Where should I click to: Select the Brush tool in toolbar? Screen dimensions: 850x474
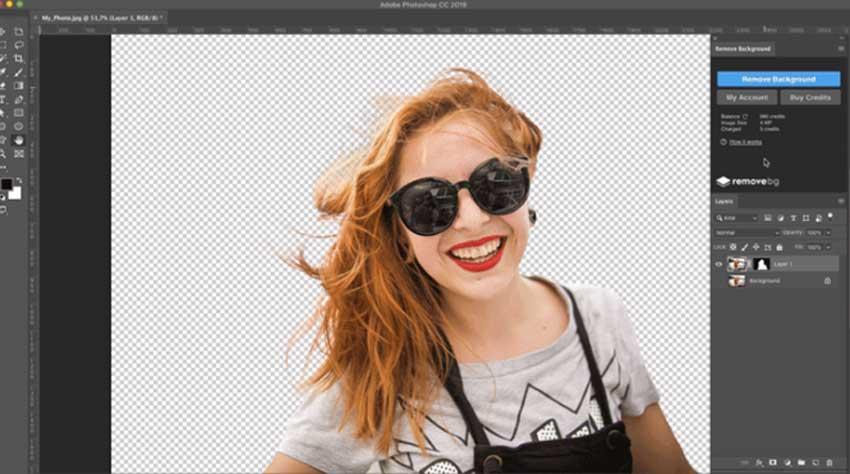click(18, 72)
